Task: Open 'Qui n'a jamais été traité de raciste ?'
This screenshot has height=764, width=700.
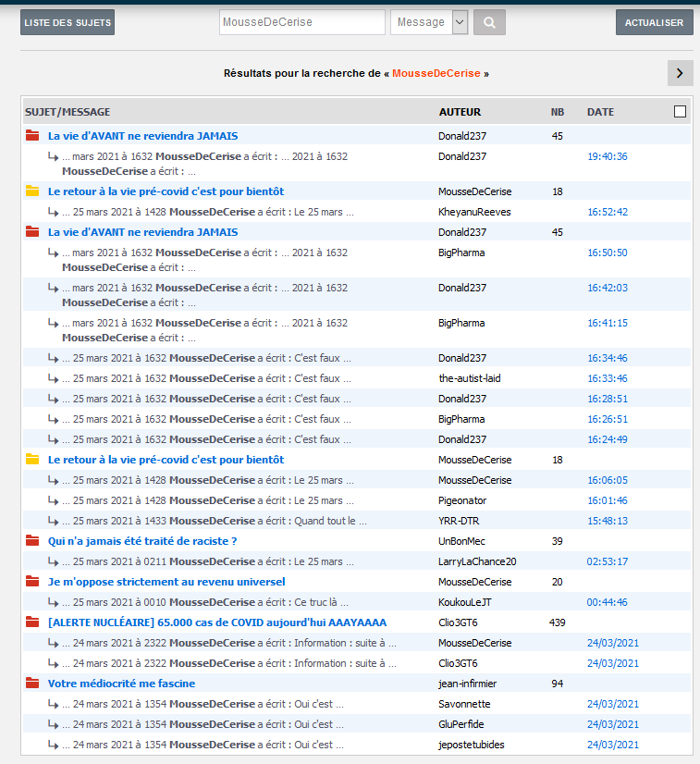Action: [x=142, y=541]
